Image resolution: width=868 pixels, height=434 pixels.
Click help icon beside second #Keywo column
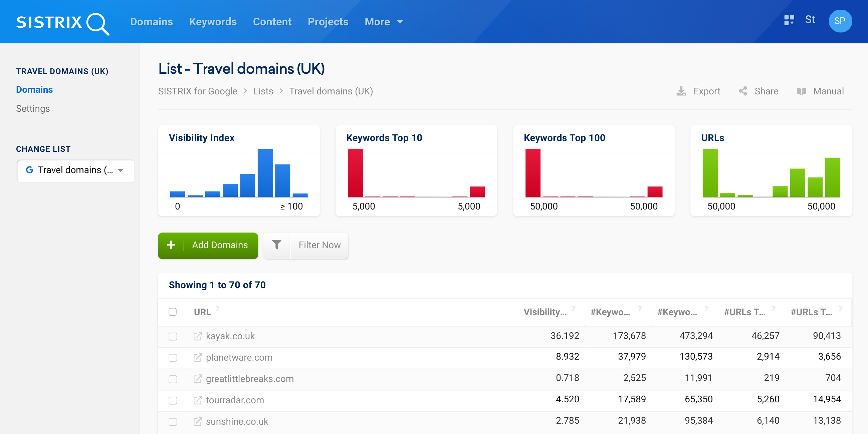click(707, 308)
